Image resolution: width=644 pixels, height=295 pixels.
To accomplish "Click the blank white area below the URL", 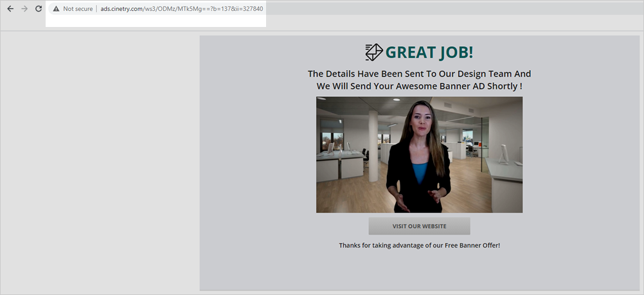I will tap(154, 21).
